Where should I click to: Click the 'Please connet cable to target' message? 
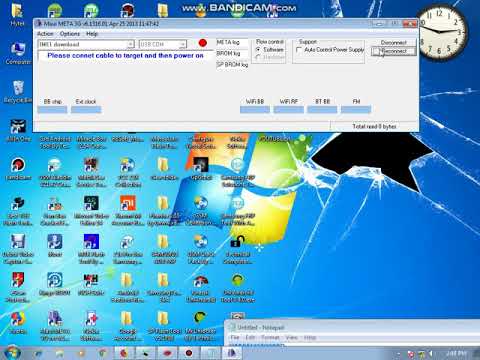coord(125,55)
